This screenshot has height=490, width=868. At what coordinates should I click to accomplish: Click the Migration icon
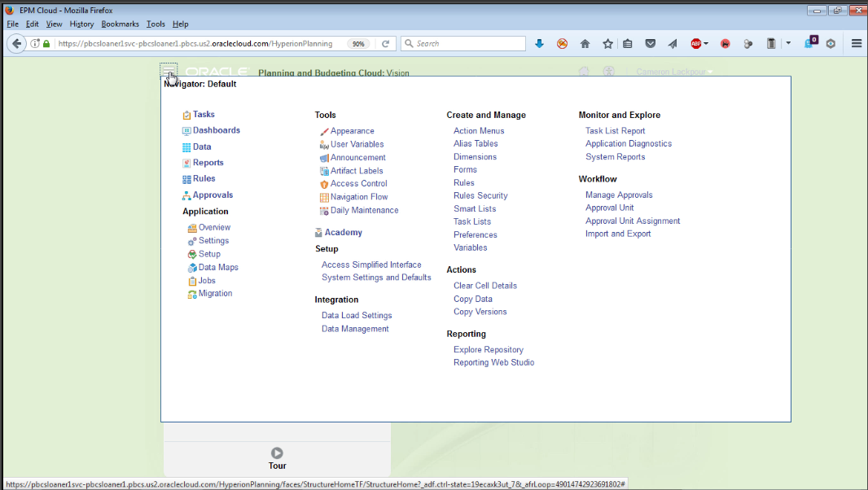[192, 295]
